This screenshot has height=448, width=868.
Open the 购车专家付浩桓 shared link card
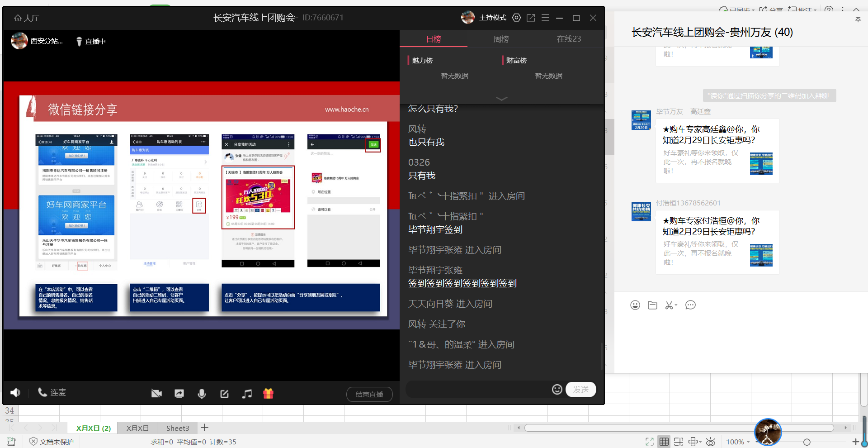(x=717, y=242)
